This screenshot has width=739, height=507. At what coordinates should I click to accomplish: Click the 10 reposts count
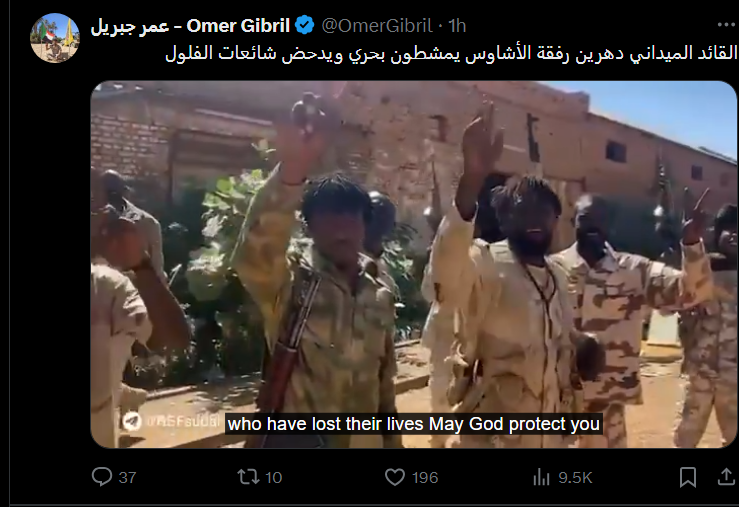273,478
